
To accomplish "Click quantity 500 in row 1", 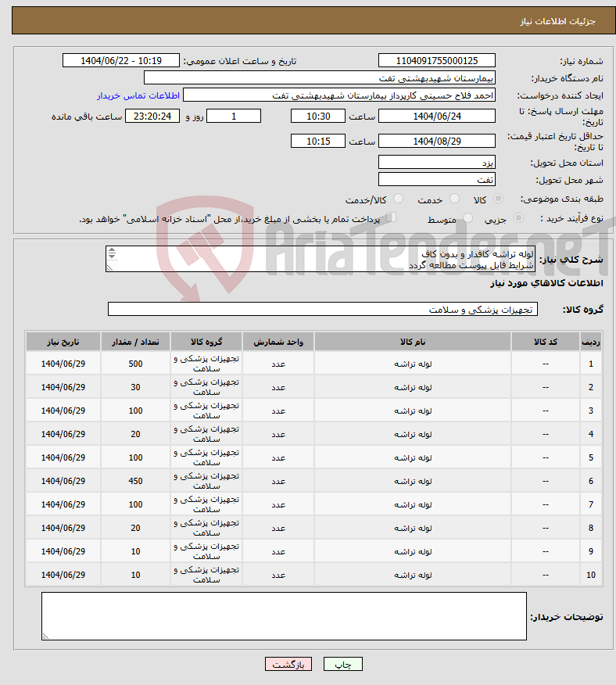I will 135,364.
